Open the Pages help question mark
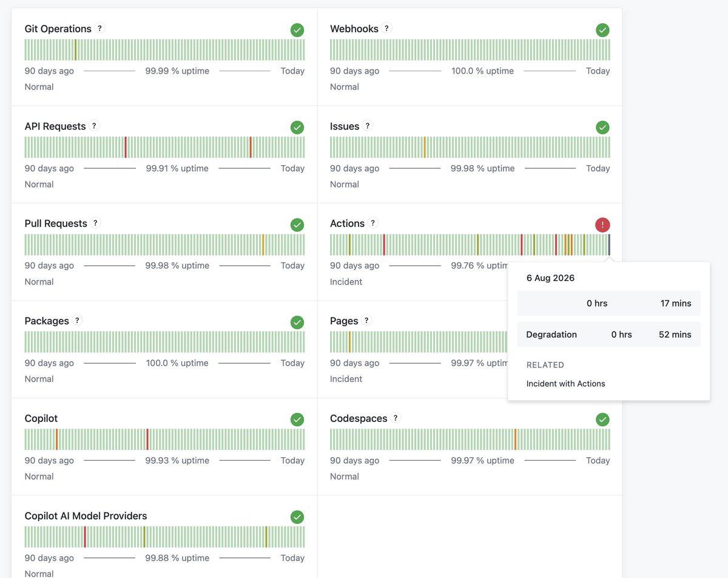This screenshot has width=728, height=578. [x=366, y=320]
